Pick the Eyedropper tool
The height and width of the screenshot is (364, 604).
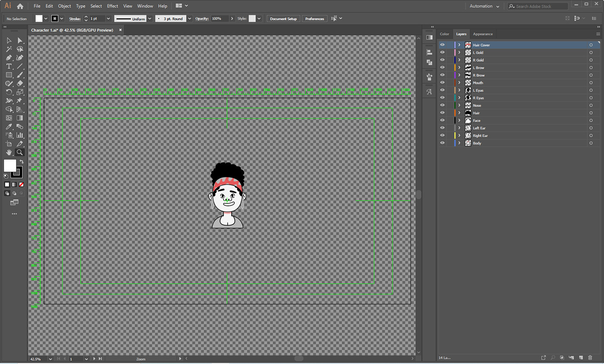pos(9,126)
